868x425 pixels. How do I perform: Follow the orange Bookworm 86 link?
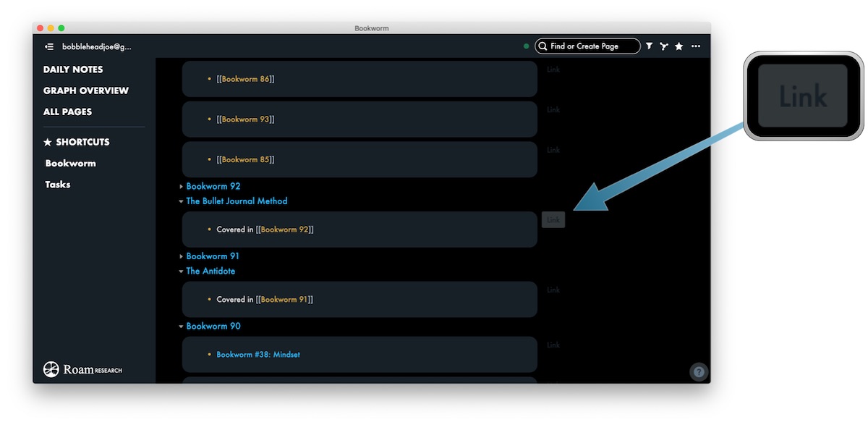tap(245, 79)
